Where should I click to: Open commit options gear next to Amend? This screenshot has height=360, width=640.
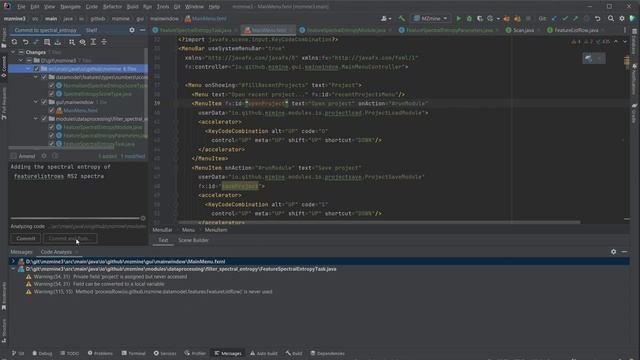click(x=44, y=156)
